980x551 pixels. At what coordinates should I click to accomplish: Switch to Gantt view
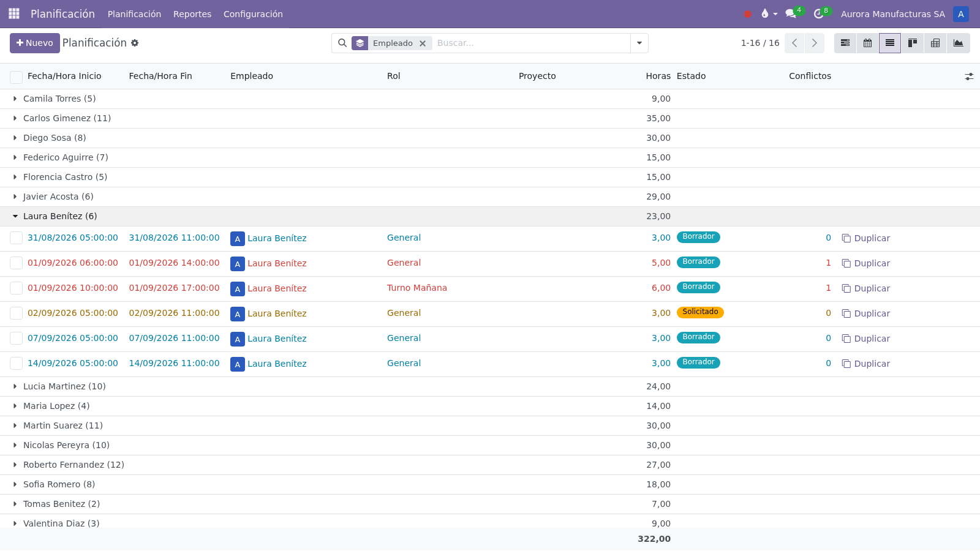845,43
